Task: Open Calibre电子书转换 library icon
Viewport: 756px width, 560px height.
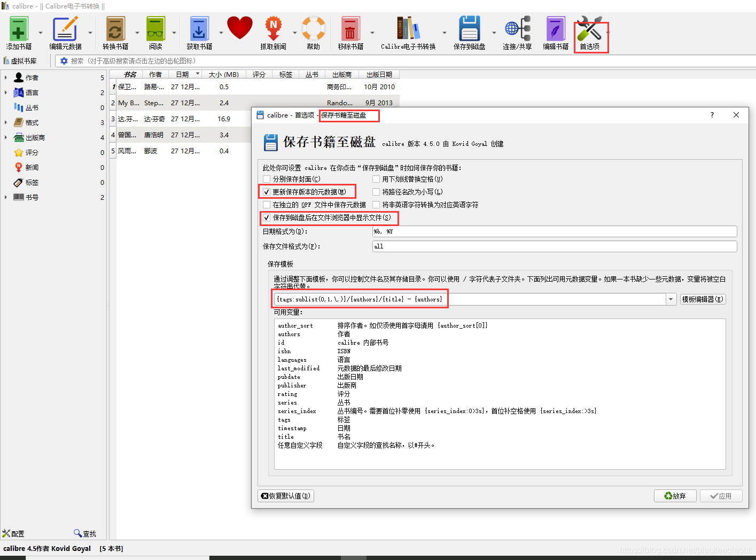Action: pos(408,29)
